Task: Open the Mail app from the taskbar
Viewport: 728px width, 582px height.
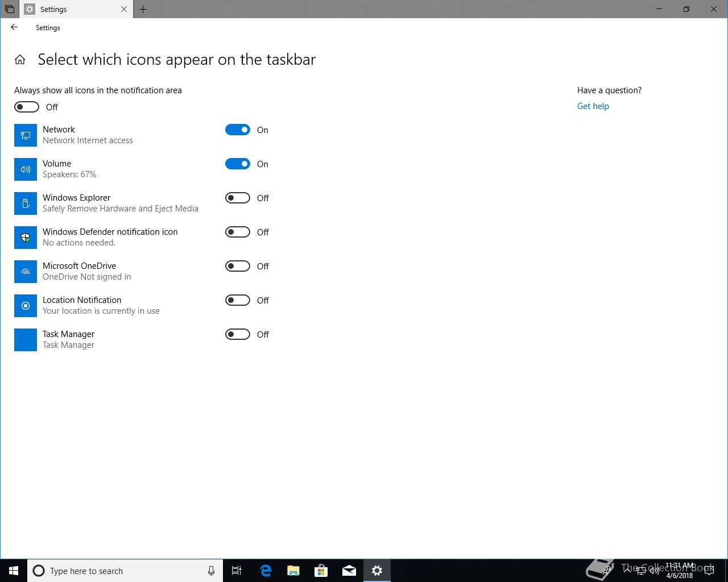Action: pos(349,571)
